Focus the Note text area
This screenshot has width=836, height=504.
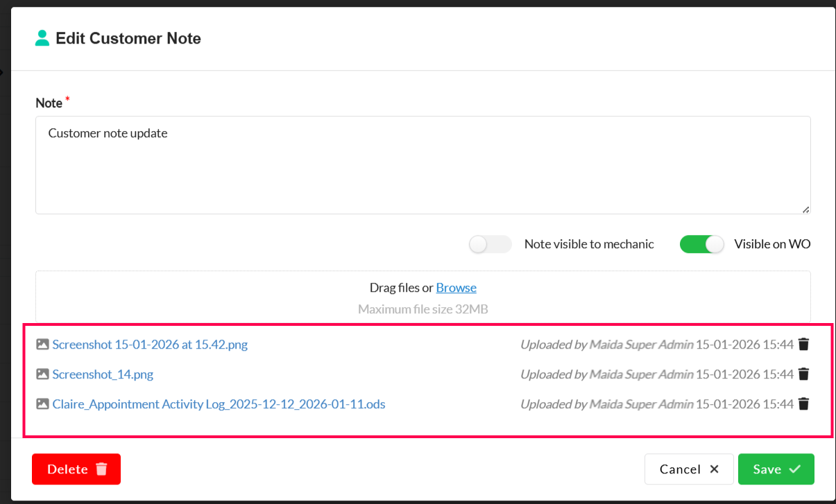pyautogui.click(x=423, y=165)
